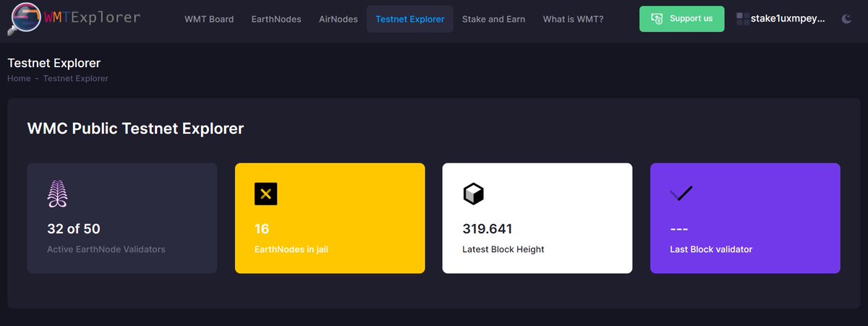Click the Support us button
This screenshot has height=326, width=868.
[x=682, y=19]
